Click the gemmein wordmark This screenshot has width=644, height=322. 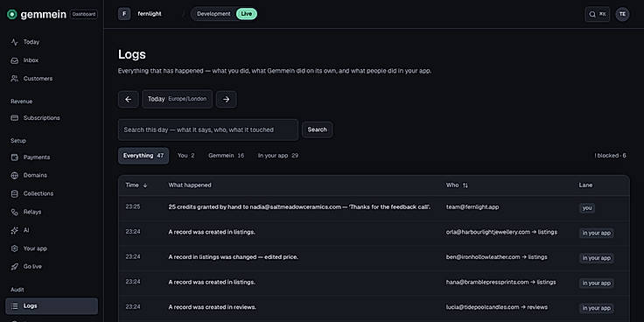click(43, 14)
